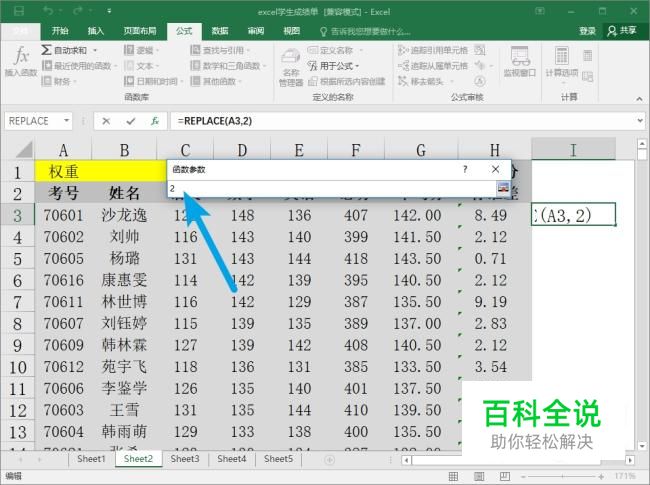Click the Tell Me search box
The height and width of the screenshot is (485, 650).
[365, 31]
